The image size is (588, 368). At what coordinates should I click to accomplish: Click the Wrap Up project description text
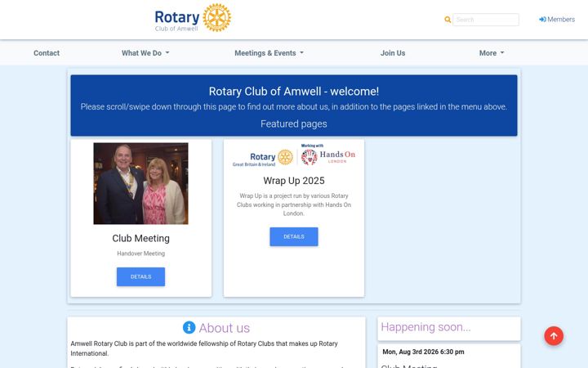click(294, 204)
